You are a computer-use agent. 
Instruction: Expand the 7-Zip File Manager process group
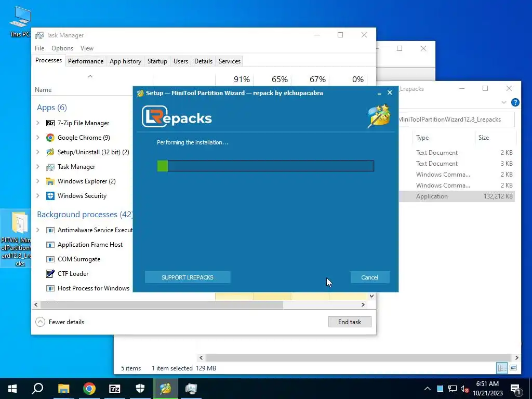tap(38, 123)
